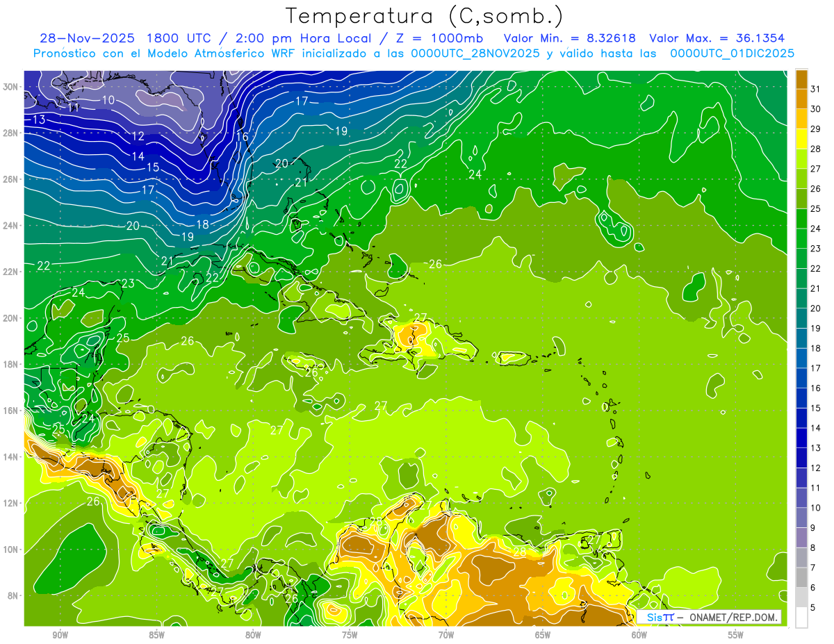Image resolution: width=834 pixels, height=644 pixels.
Task: Click the map contour label "11"
Action: click(x=74, y=108)
